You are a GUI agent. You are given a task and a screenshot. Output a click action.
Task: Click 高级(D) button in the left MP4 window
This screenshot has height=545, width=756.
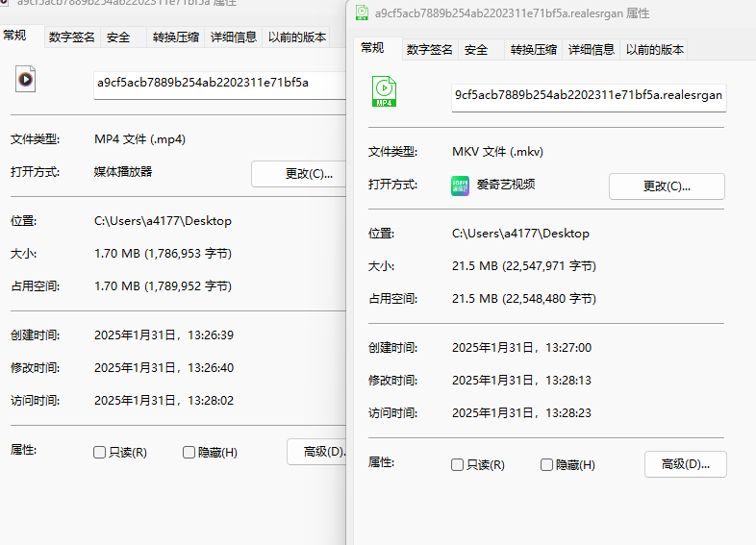click(x=317, y=452)
